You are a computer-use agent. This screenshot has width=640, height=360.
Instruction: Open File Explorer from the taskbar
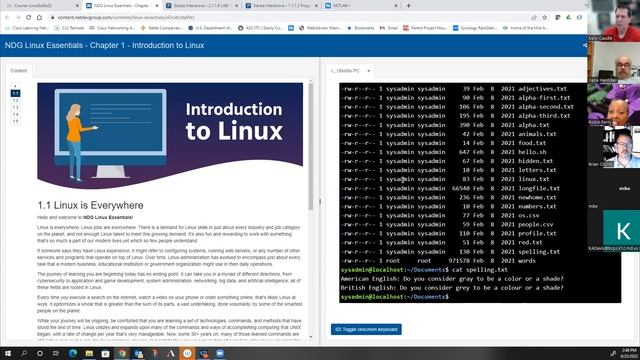click(x=89, y=353)
